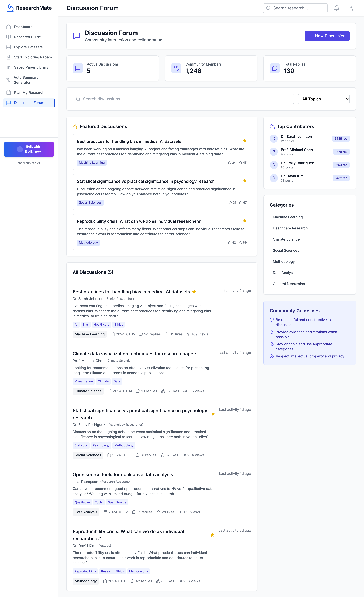Open the user profile icon
364x597 pixels.
tap(350, 8)
